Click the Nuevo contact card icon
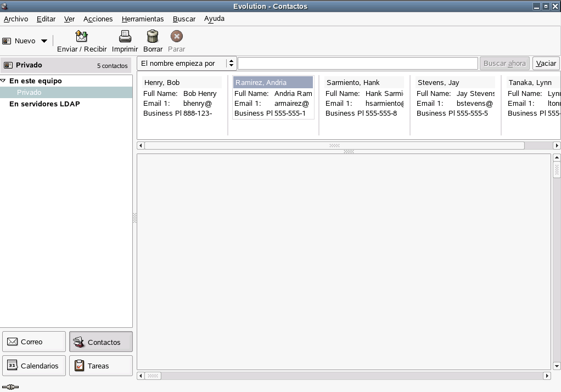This screenshot has height=392, width=561. 7,41
